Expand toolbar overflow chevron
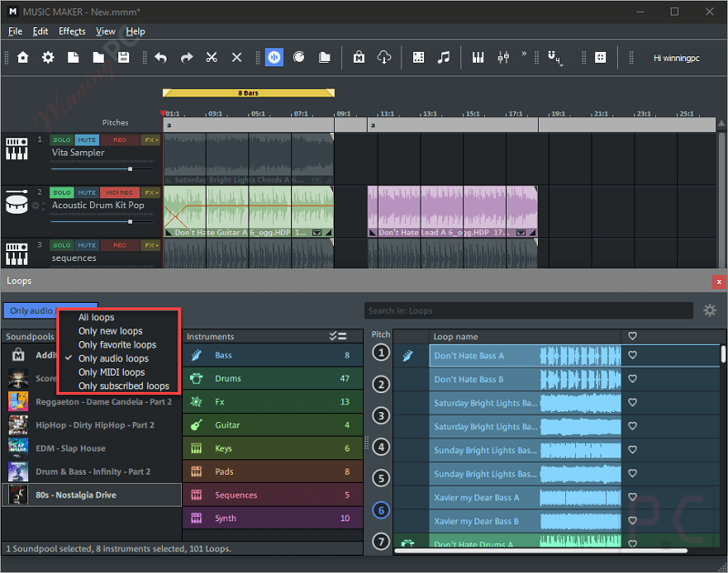This screenshot has height=573, width=728. pos(524,54)
